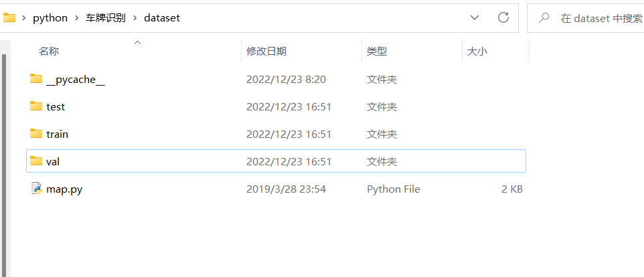Click the __pycache__ folder icon
The height and width of the screenshot is (277, 644).
point(36,79)
